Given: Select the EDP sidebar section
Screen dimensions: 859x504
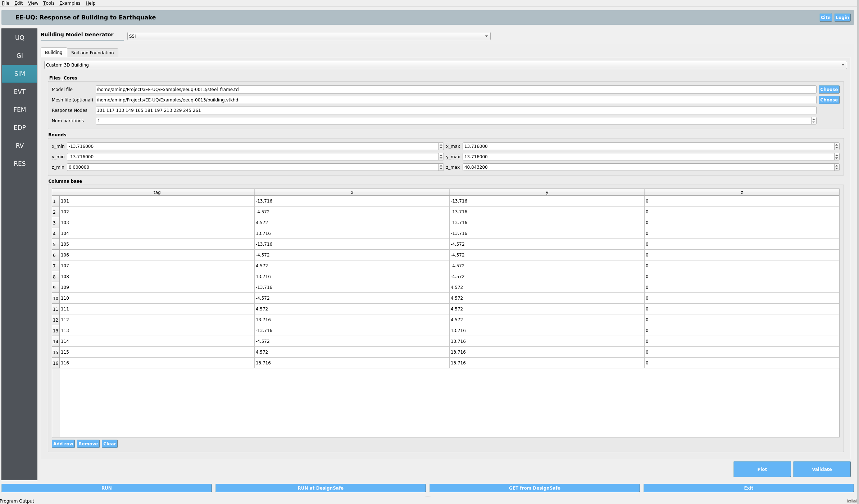Looking at the screenshot, I should [x=19, y=128].
